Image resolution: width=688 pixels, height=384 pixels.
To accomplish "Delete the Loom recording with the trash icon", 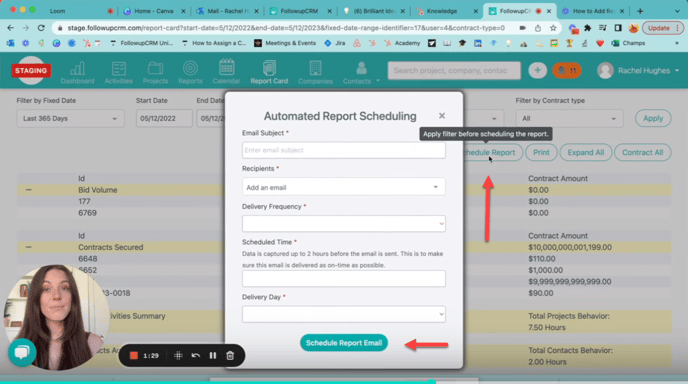I will coord(230,355).
